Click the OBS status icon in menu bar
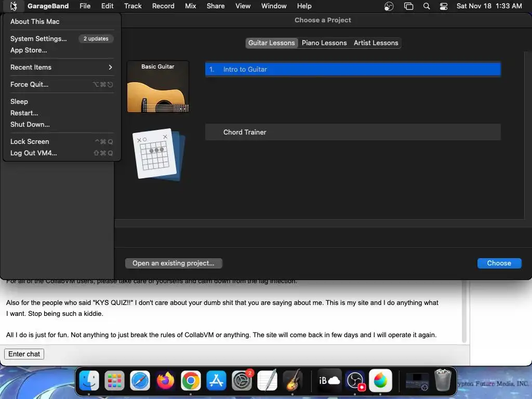Viewport: 532px width, 399px height. click(389, 6)
